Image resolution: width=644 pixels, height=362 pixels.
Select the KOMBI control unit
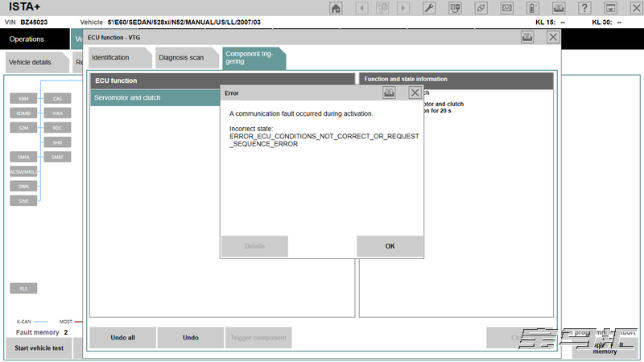(x=23, y=113)
